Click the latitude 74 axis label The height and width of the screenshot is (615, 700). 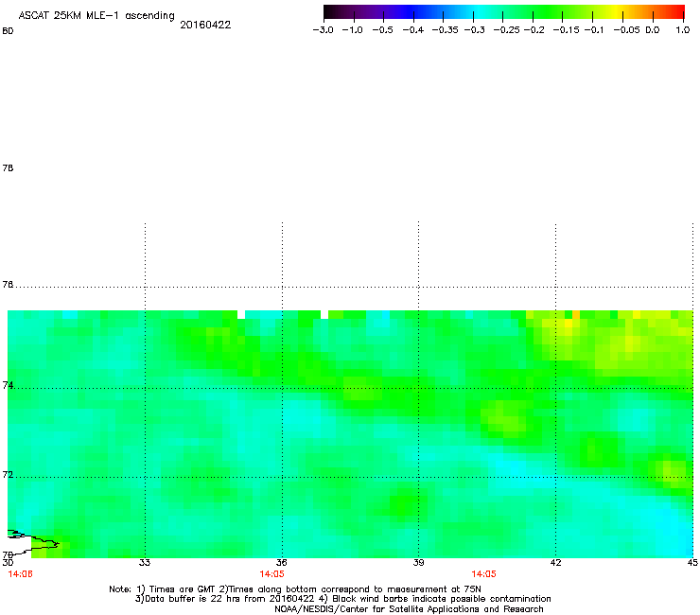pyautogui.click(x=8, y=385)
